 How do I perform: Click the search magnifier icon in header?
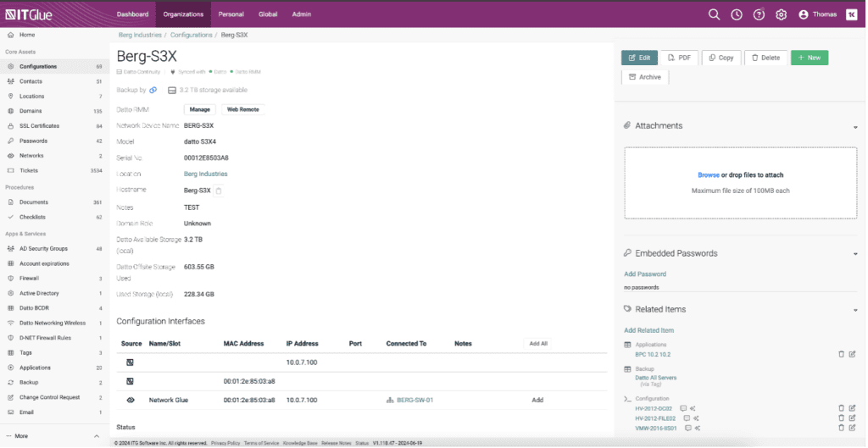pos(714,14)
